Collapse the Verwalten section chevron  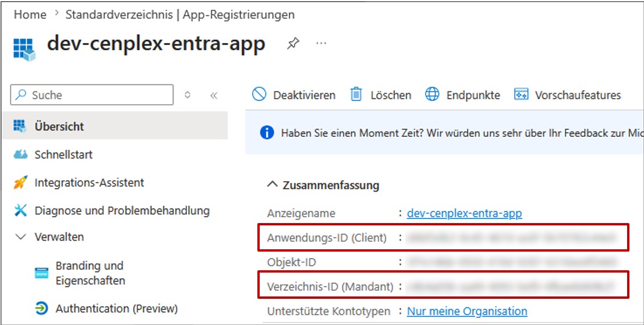pos(20,237)
